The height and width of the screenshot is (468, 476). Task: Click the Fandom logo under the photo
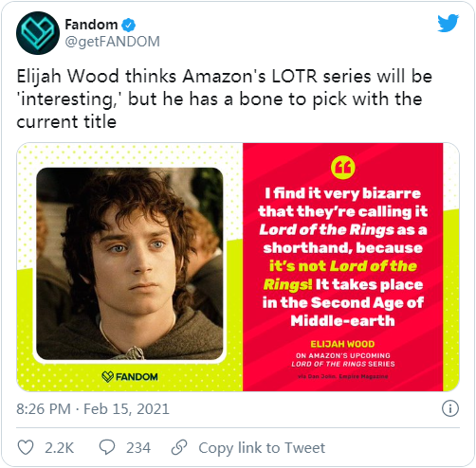(130, 376)
